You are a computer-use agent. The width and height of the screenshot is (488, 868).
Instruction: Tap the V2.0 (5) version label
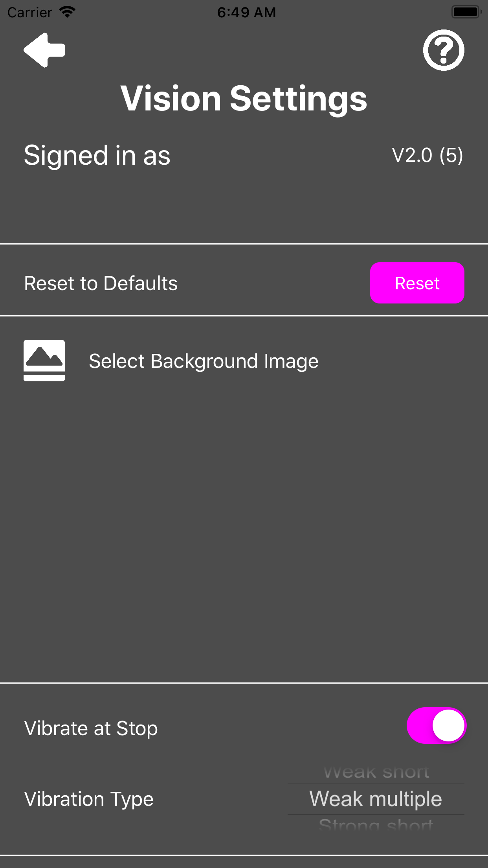pos(428,154)
